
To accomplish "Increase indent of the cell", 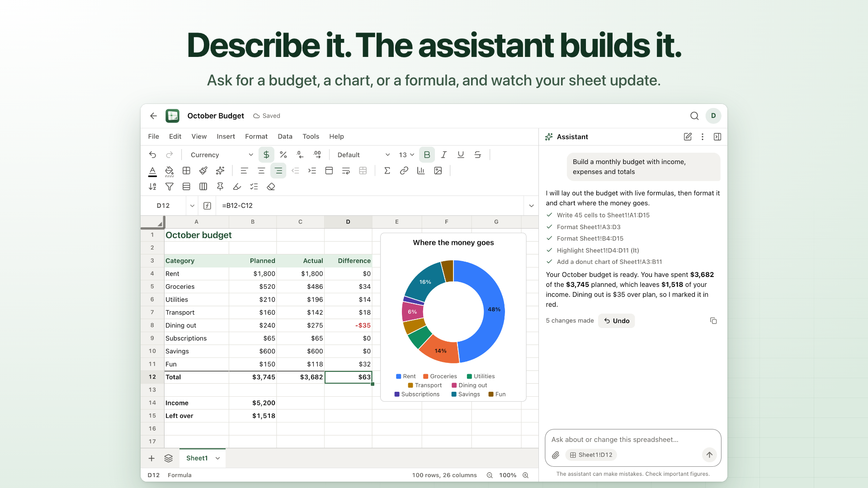I will (x=312, y=171).
